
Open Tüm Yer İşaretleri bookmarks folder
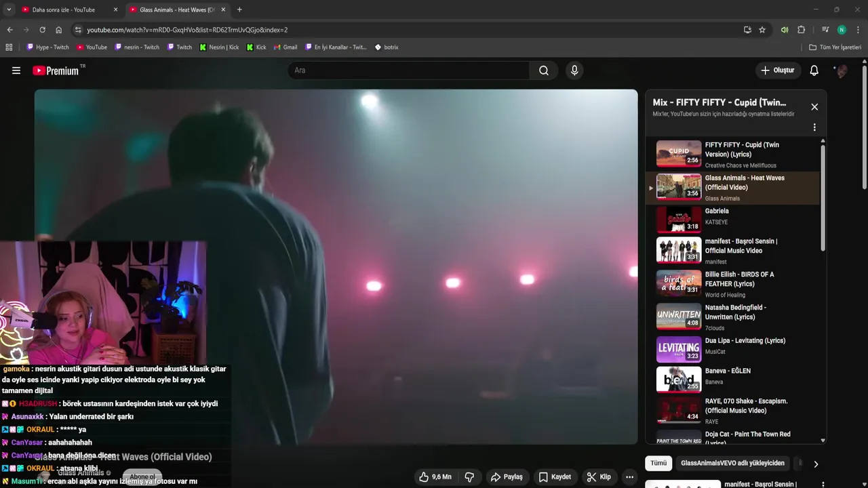click(x=835, y=47)
